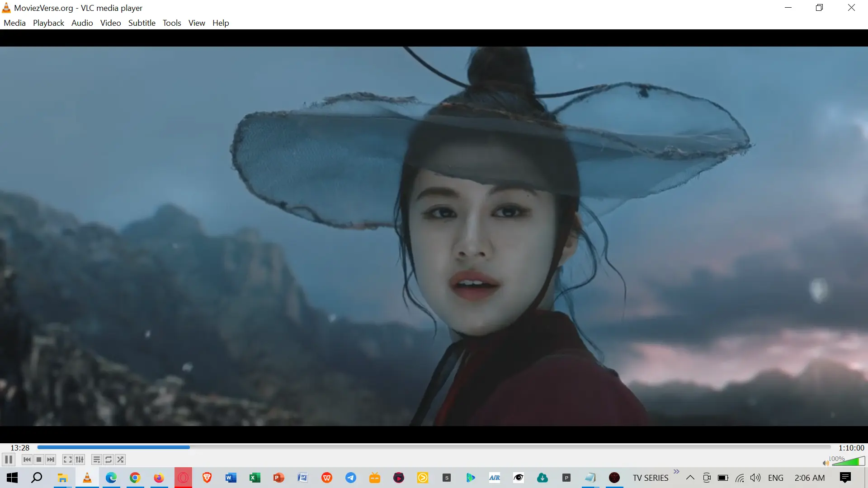Toggle the playlist view

tap(96, 460)
